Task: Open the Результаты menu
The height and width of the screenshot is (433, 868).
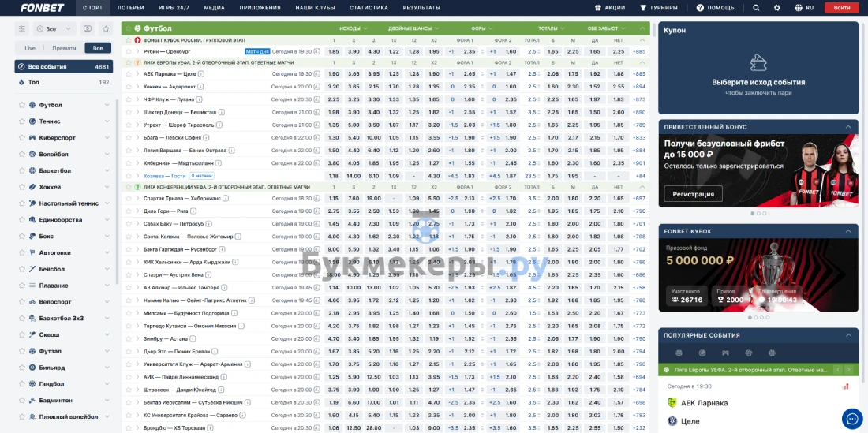Action: pos(421,8)
